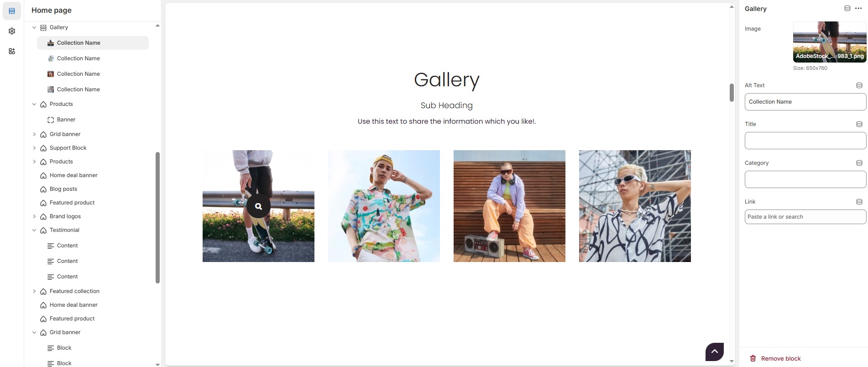Click the dynamic source icon next to Link
This screenshot has width=868, height=367.
(859, 202)
